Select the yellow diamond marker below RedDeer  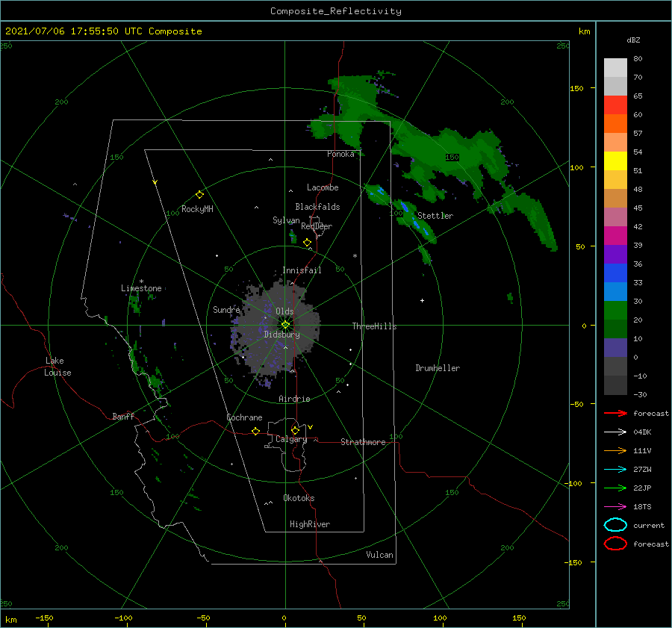coord(307,243)
